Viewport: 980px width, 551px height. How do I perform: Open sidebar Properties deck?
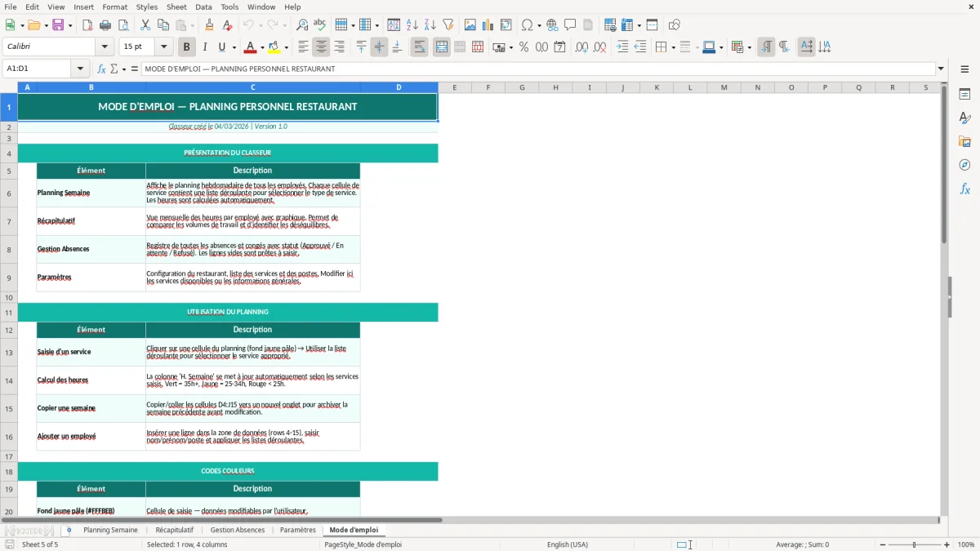pos(964,94)
